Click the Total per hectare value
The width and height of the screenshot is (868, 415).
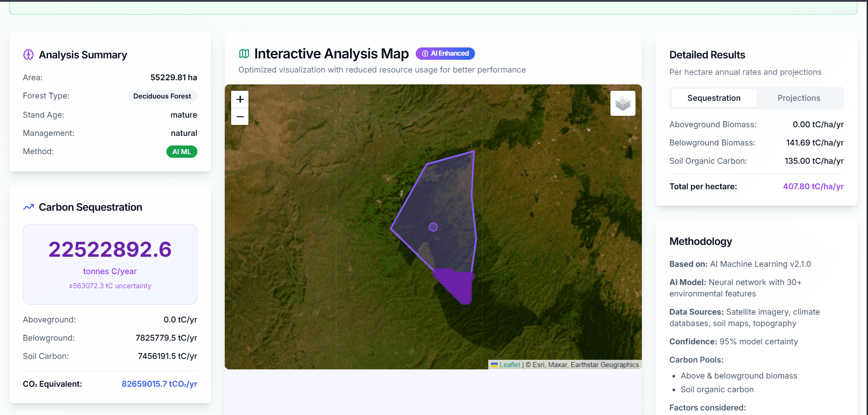813,187
